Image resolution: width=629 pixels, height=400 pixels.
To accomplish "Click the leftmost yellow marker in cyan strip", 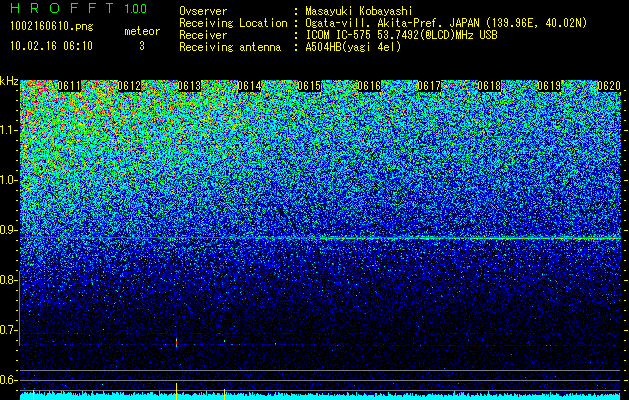I will [x=33, y=395].
